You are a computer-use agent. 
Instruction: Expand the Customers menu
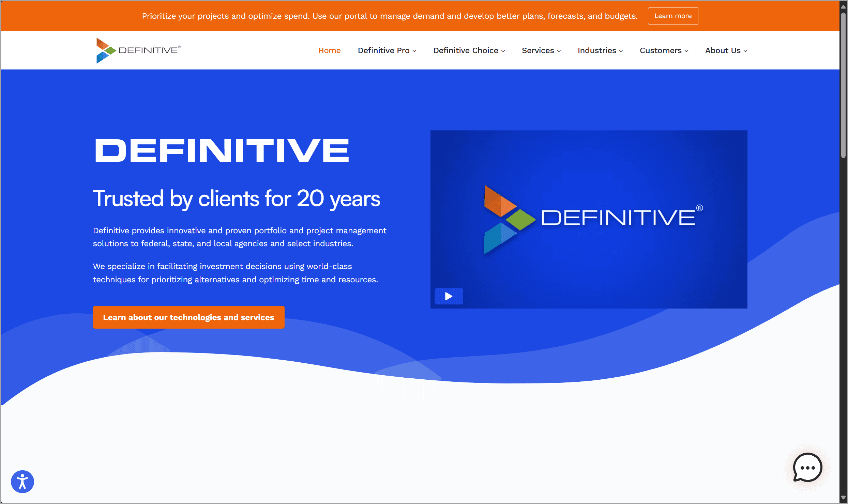tap(664, 50)
